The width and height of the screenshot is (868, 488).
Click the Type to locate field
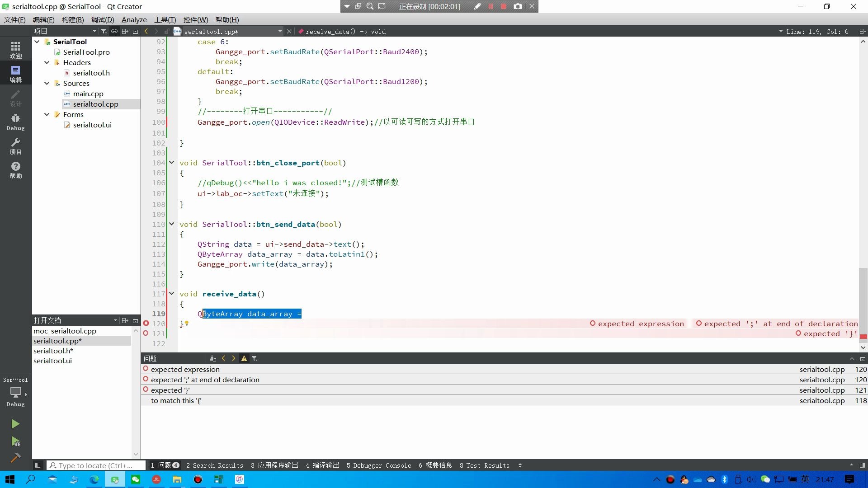point(96,465)
